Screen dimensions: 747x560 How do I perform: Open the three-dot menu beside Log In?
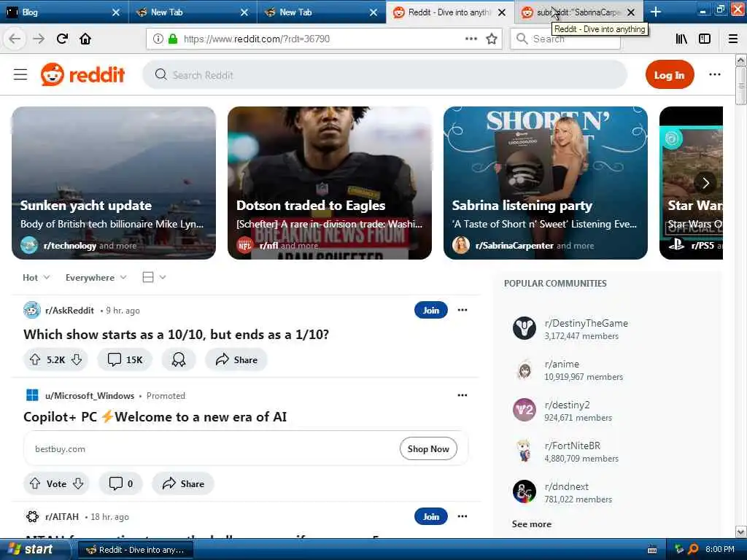tap(715, 74)
